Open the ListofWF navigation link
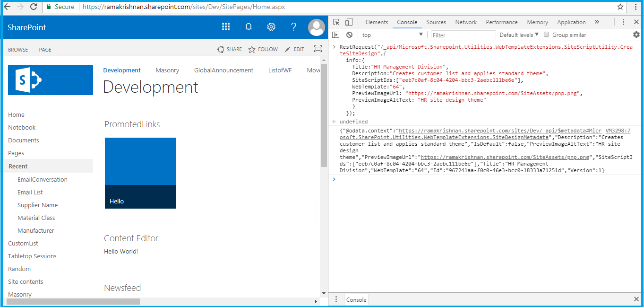 280,70
